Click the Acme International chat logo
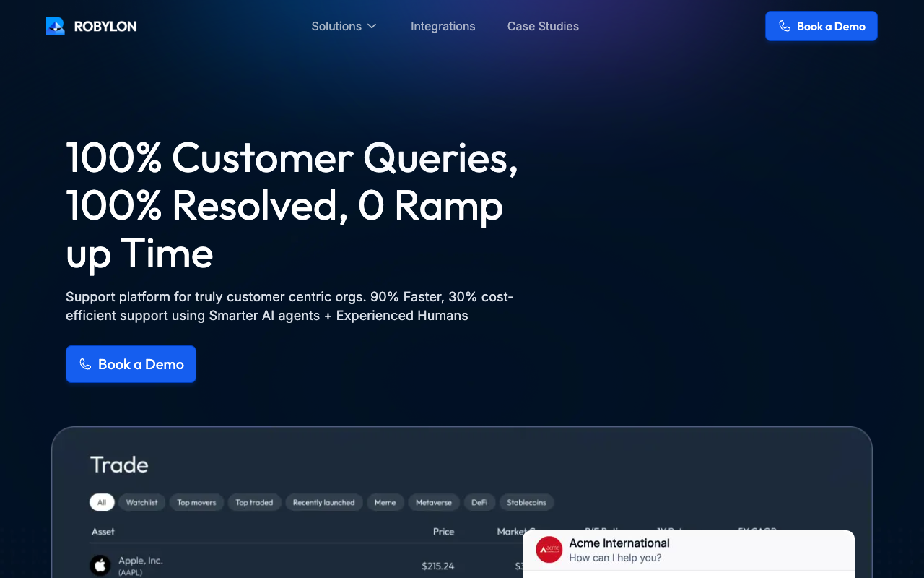The image size is (924, 578). point(549,550)
